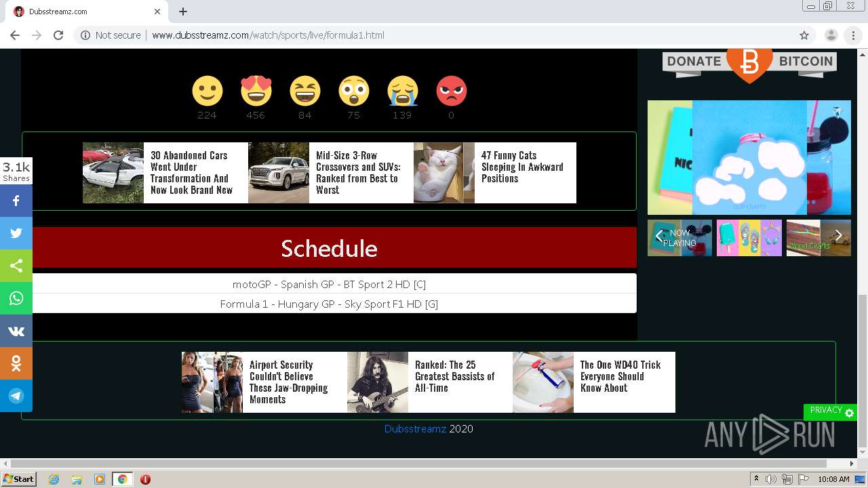868x488 pixels.
Task: Click the red stop taskbar icon
Action: [145, 479]
